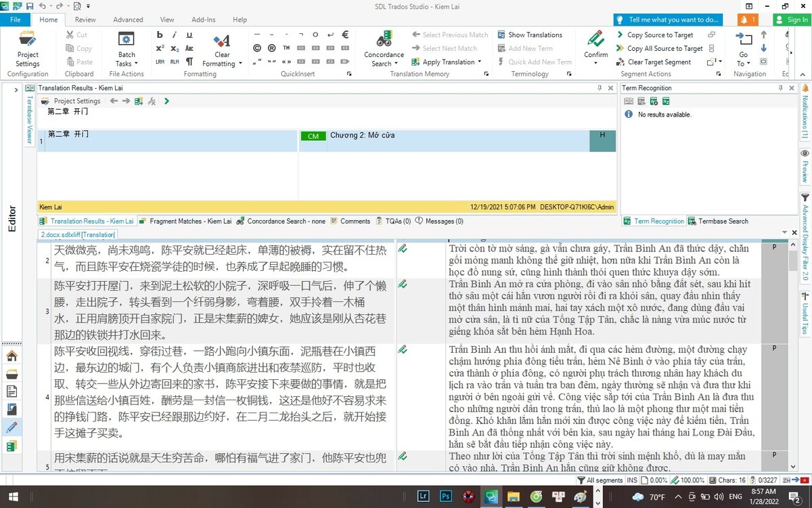The width and height of the screenshot is (812, 508).
Task: Open the Confirm dropdown arrow
Action: pos(595,64)
